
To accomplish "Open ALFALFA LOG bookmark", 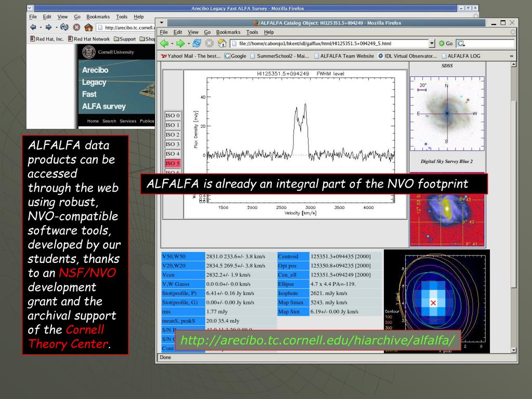I will coord(461,56).
